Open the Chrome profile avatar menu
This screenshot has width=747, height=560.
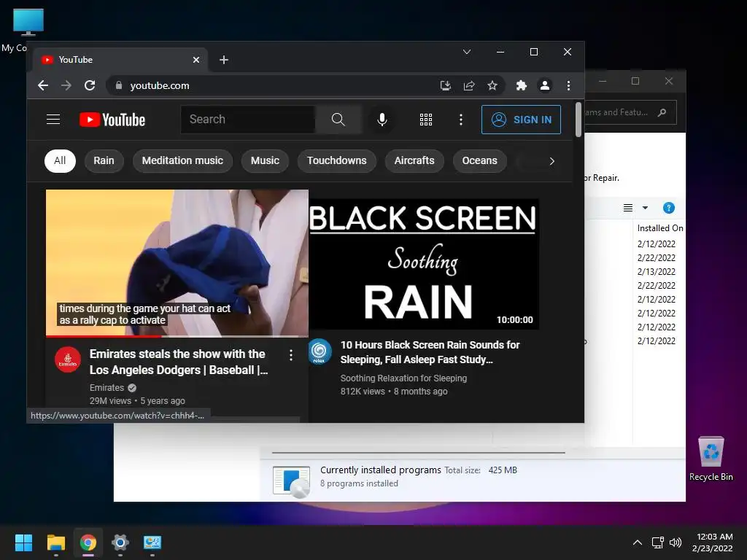pos(544,85)
